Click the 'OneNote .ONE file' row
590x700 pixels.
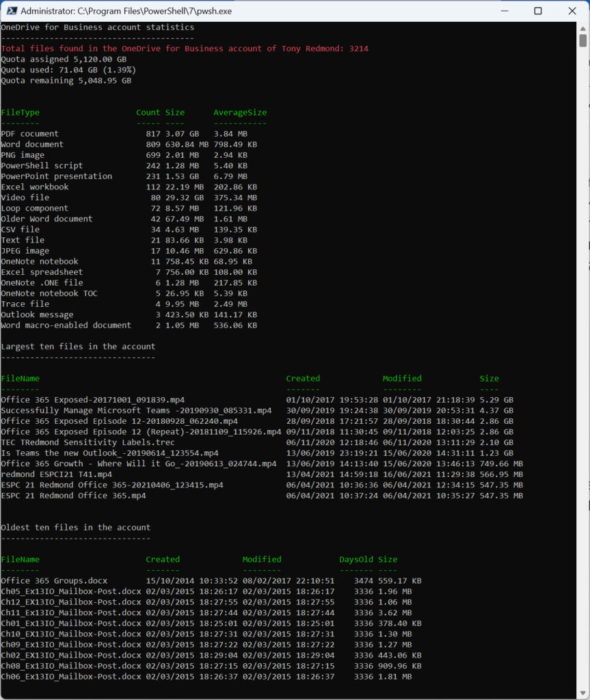129,283
